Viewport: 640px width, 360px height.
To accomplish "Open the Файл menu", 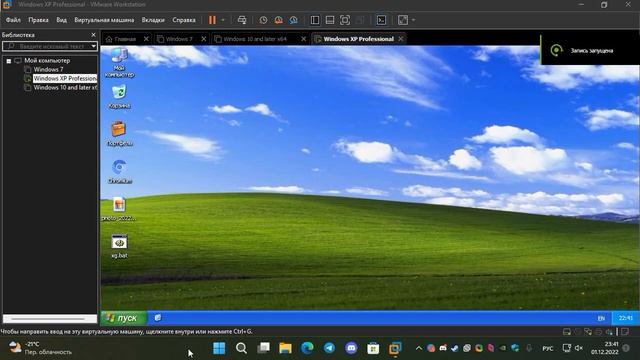I will click(x=13, y=20).
